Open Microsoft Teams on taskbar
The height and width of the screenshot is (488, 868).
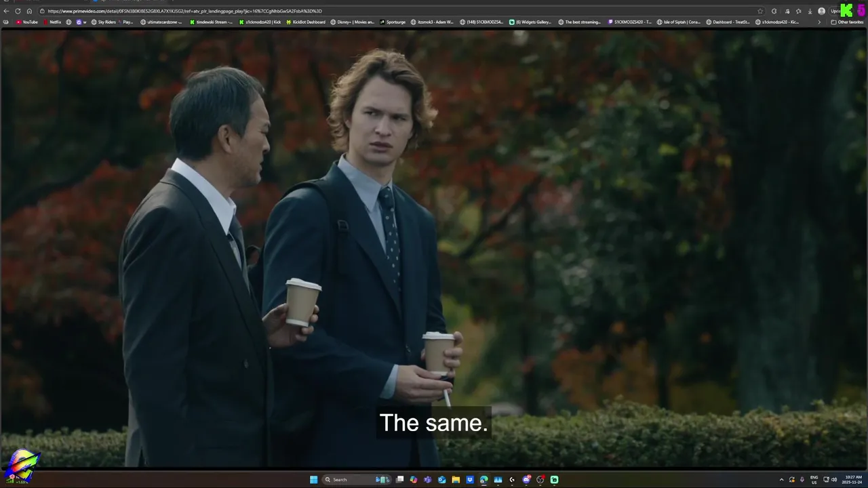(x=427, y=480)
